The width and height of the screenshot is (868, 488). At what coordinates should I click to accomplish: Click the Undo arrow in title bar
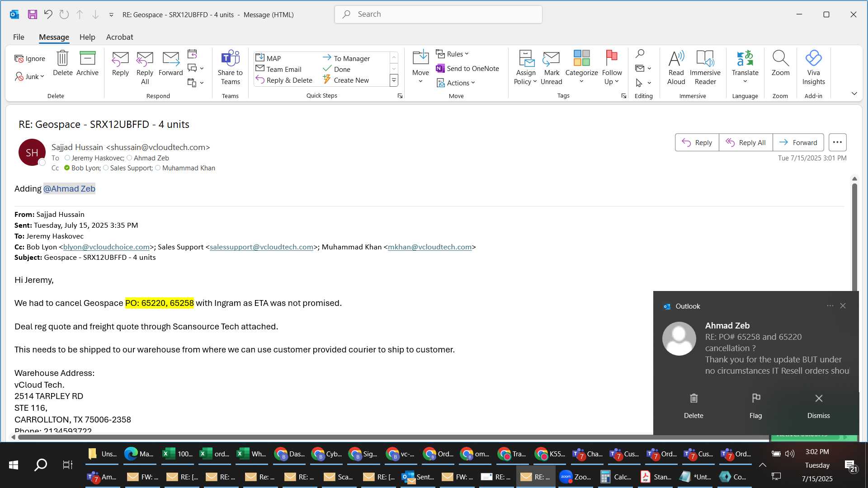coord(48,14)
